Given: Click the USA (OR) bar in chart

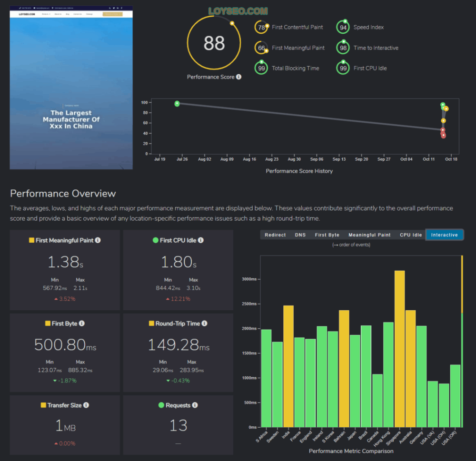Looking at the screenshot, I should 455,396.
